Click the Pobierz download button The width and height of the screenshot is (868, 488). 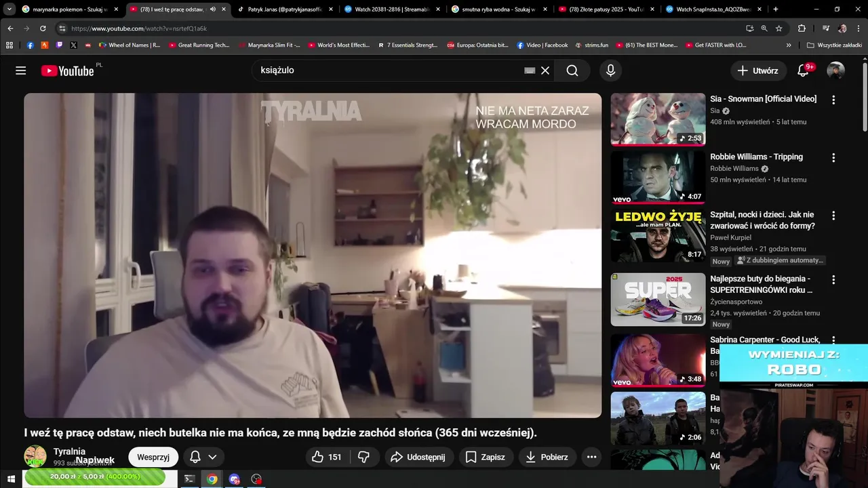[547, 457]
